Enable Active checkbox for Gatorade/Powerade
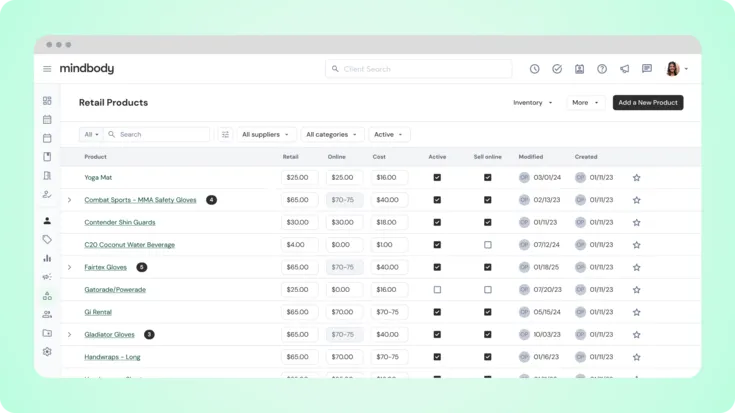 tap(437, 290)
